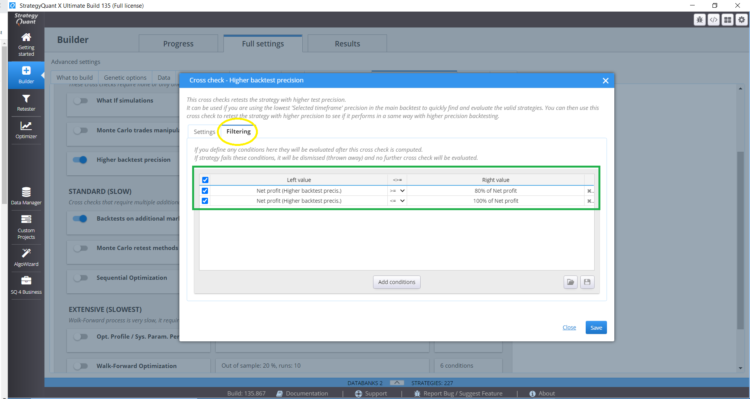The width and height of the screenshot is (750, 399).
Task: Toggle the header select-all checkbox
Action: pyautogui.click(x=205, y=180)
